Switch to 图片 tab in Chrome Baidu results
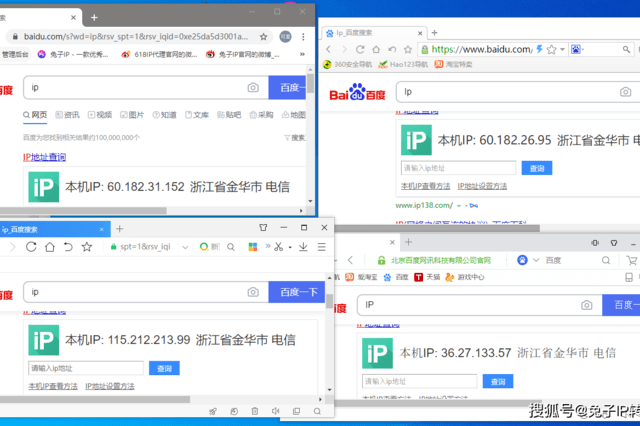 point(132,115)
